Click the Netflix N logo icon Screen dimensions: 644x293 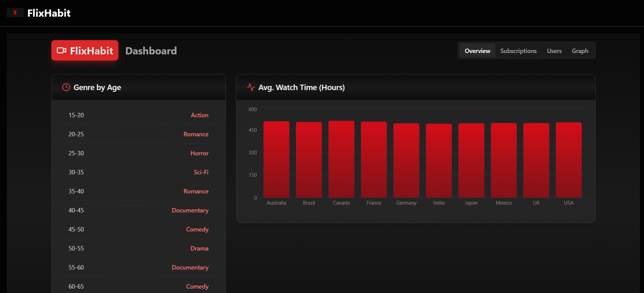click(15, 13)
